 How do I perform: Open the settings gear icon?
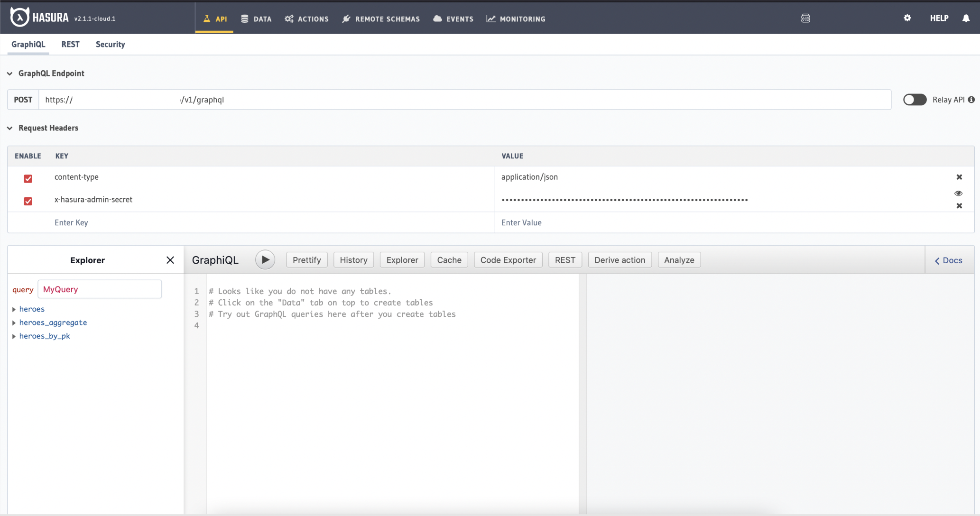(x=907, y=18)
